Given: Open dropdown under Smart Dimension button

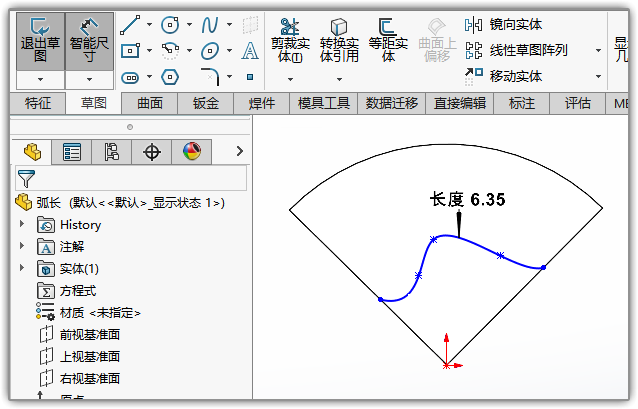Looking at the screenshot, I should pos(89,79).
